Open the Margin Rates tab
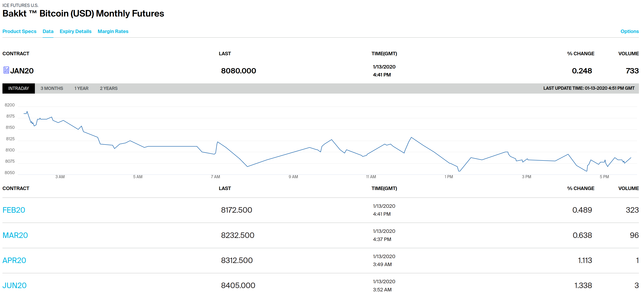 pyautogui.click(x=113, y=31)
